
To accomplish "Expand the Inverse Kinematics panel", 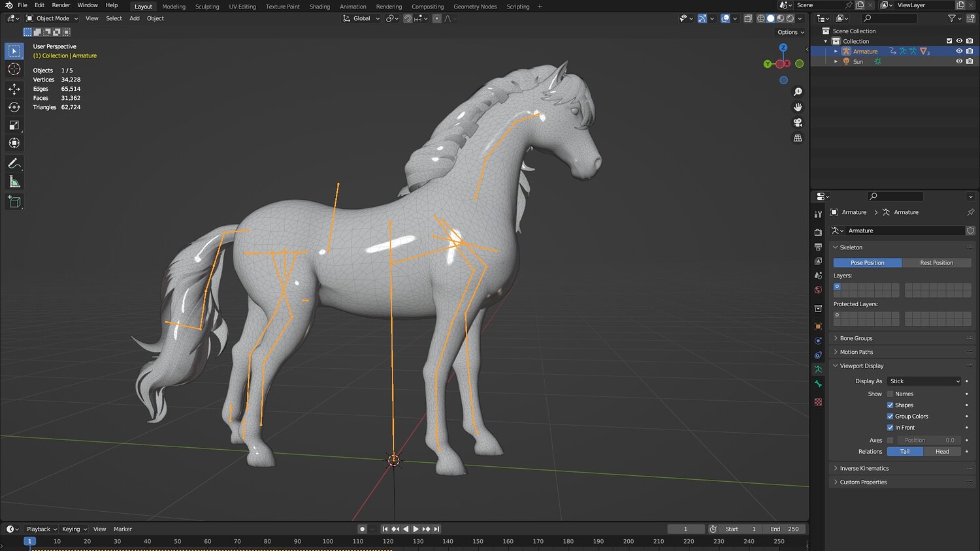I will pos(864,468).
